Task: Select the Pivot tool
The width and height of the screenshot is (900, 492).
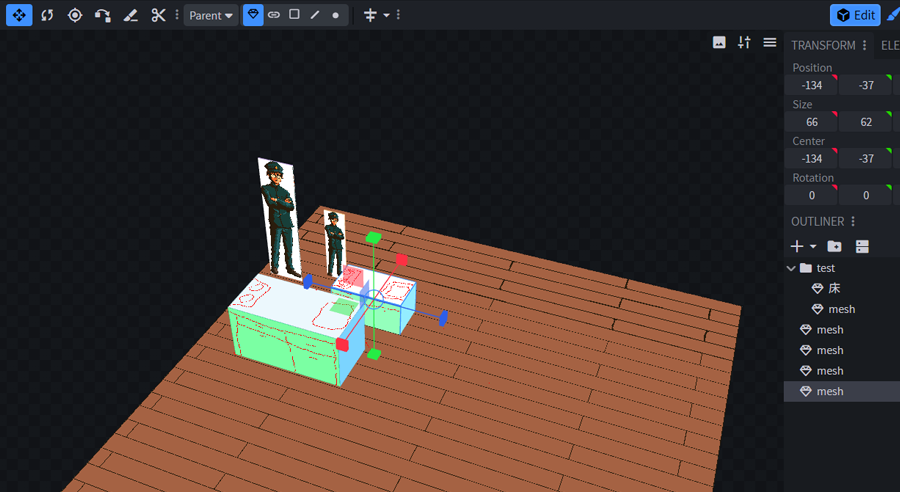Action: [75, 15]
